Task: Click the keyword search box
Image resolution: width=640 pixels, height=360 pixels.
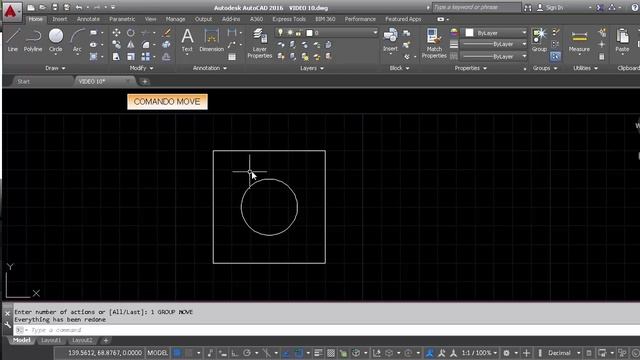Action: click(x=476, y=7)
